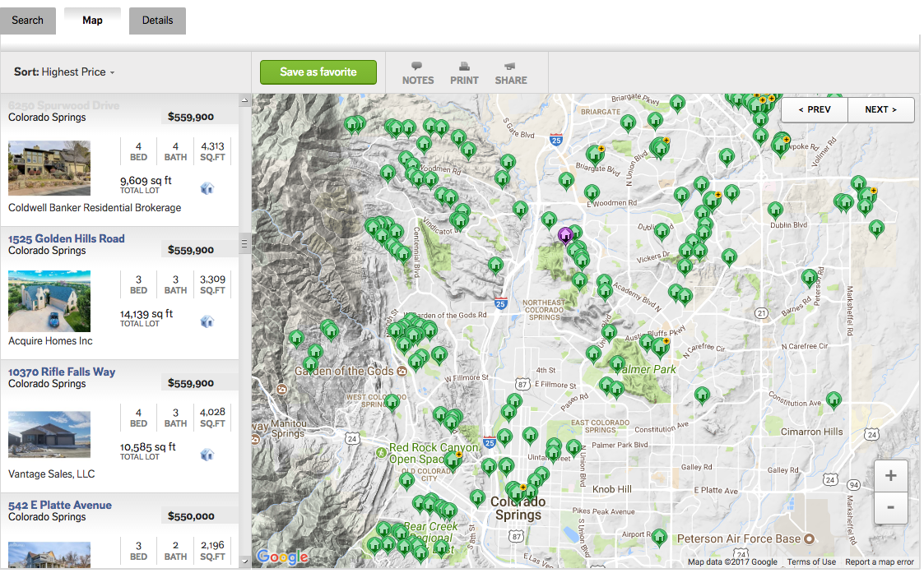Click the Garden of the Gods camera icon

[402, 371]
